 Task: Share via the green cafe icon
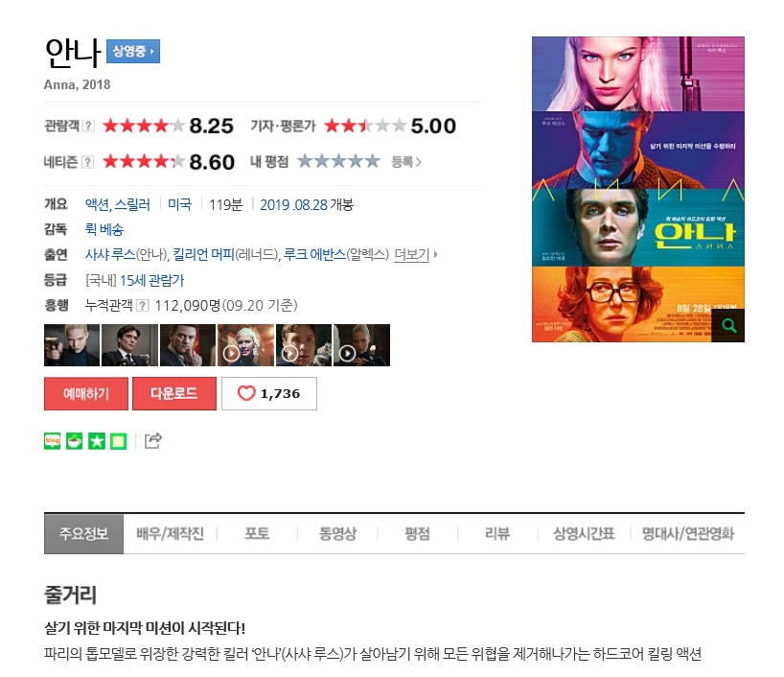pos(75,441)
